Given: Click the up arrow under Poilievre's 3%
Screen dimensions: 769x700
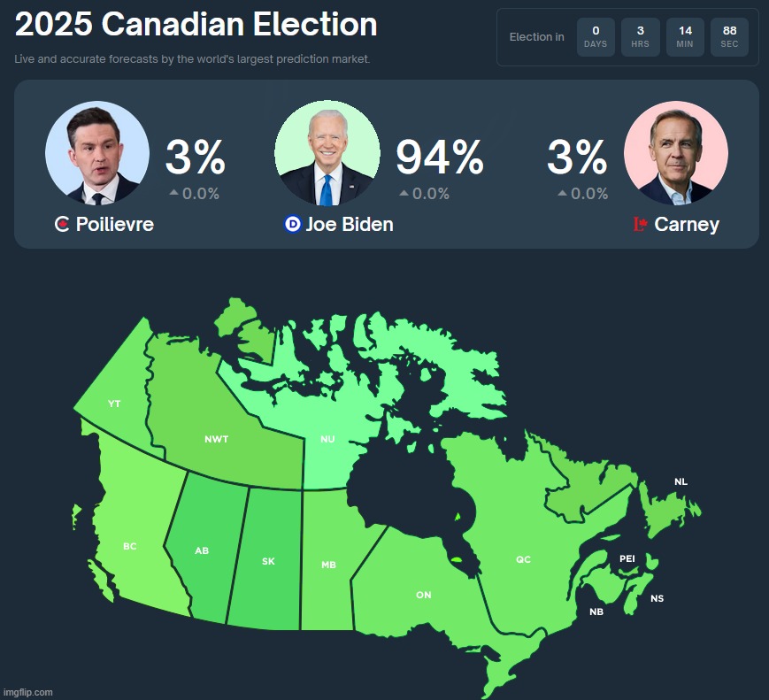Looking at the screenshot, I should (173, 193).
